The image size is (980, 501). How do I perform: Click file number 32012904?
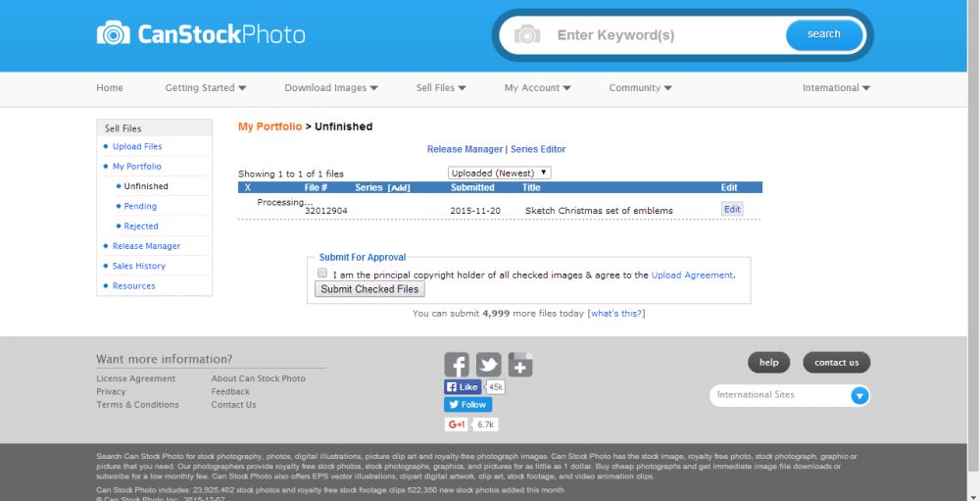tap(325, 211)
